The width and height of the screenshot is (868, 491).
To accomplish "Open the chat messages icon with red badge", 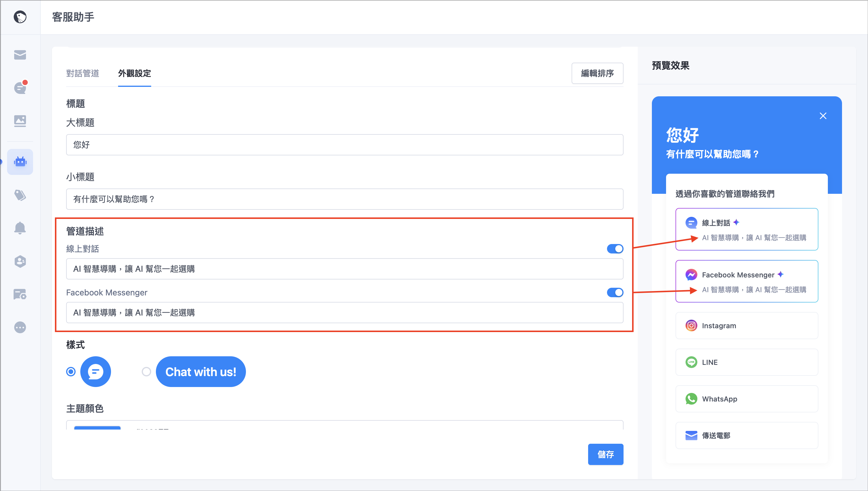I will coord(20,87).
